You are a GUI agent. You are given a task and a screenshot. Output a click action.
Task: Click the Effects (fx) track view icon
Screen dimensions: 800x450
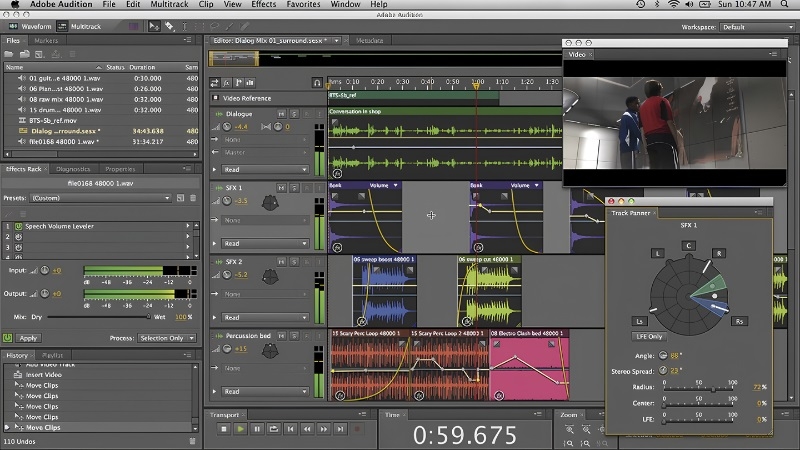click(227, 83)
